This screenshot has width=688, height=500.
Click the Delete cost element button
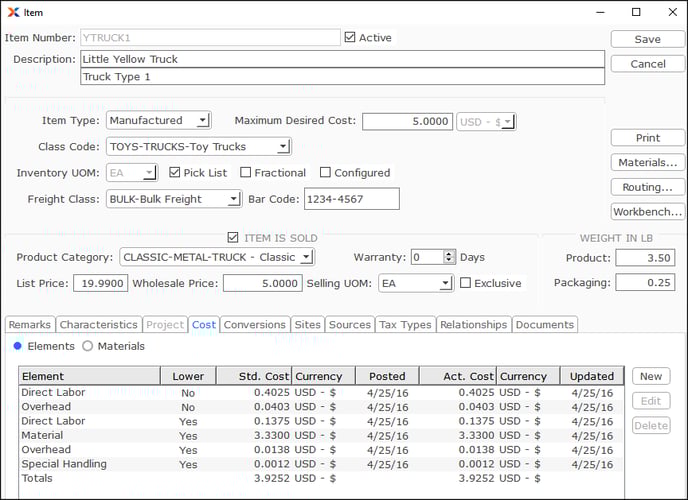[x=651, y=425]
